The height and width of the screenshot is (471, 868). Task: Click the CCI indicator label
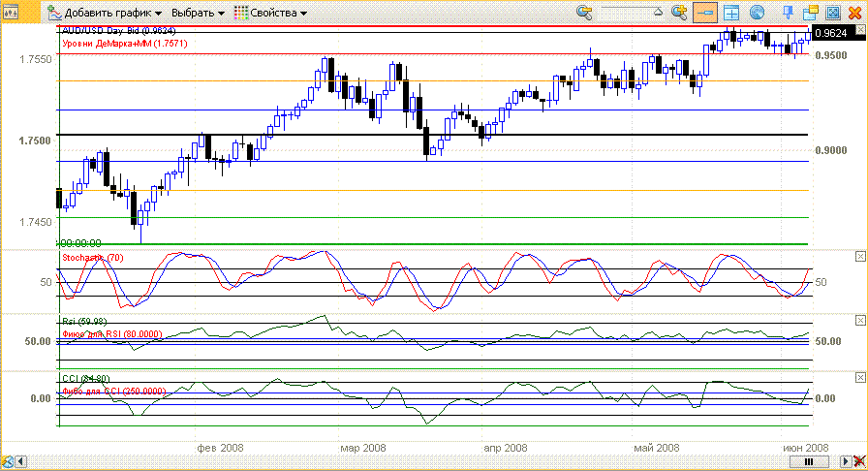(86, 379)
